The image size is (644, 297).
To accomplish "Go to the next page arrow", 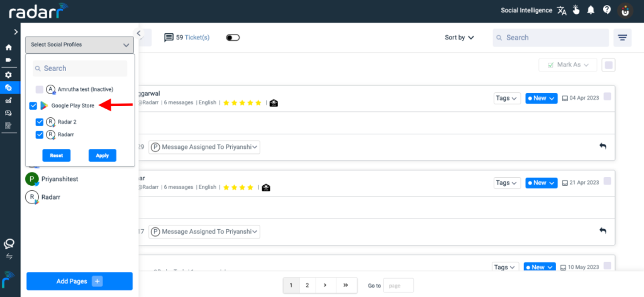I will click(325, 285).
